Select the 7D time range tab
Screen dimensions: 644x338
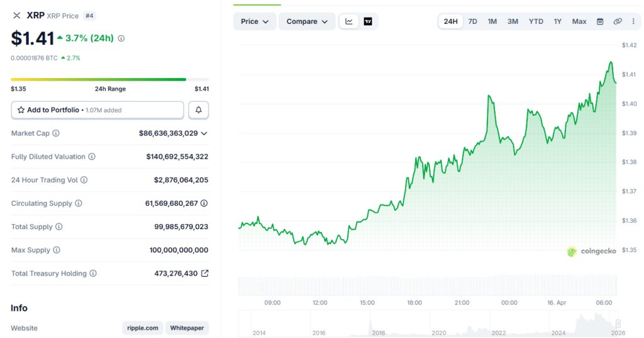[472, 21]
